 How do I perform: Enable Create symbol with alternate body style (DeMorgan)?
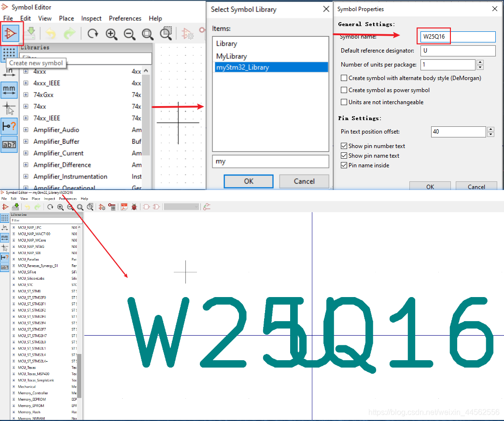coord(344,78)
